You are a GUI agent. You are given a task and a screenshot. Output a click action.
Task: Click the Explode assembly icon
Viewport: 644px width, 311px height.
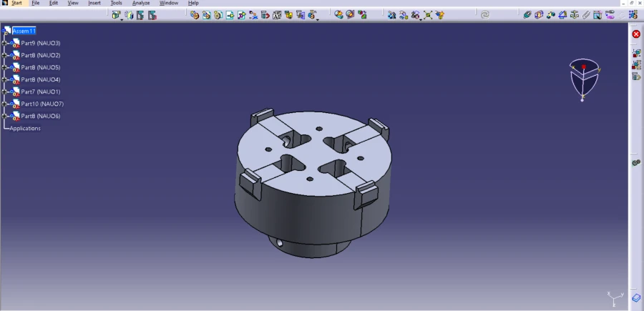point(428,15)
